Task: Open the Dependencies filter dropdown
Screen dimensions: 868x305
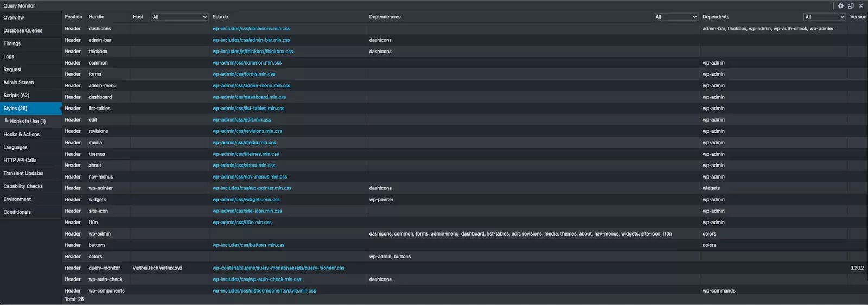Action: pos(675,17)
